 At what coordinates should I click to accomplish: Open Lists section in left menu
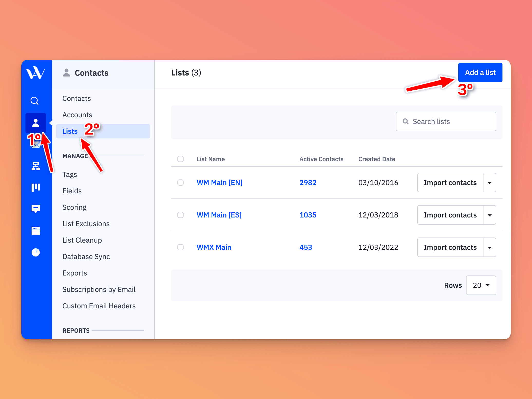[x=70, y=131]
